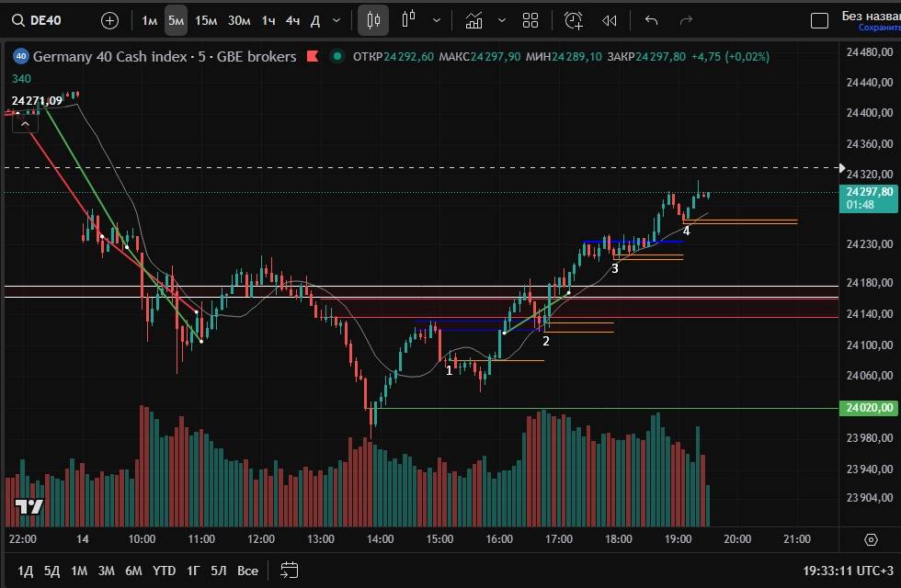The width and height of the screenshot is (901, 588).
Task: Undo the last chart action
Action: click(x=652, y=20)
